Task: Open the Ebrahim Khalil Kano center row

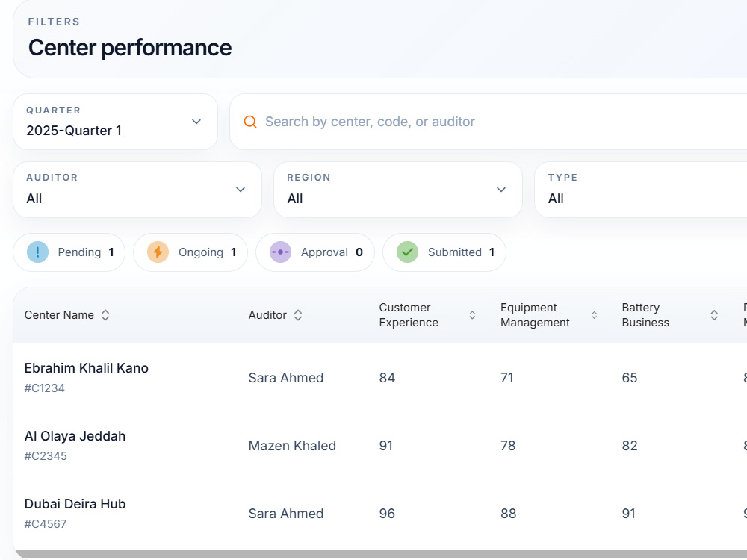Action: (380, 377)
